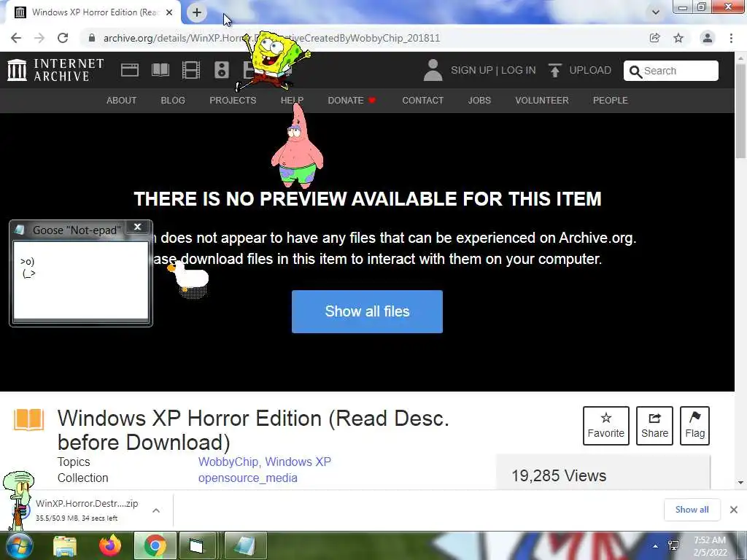Open the Chrome profile avatar icon

point(708,38)
